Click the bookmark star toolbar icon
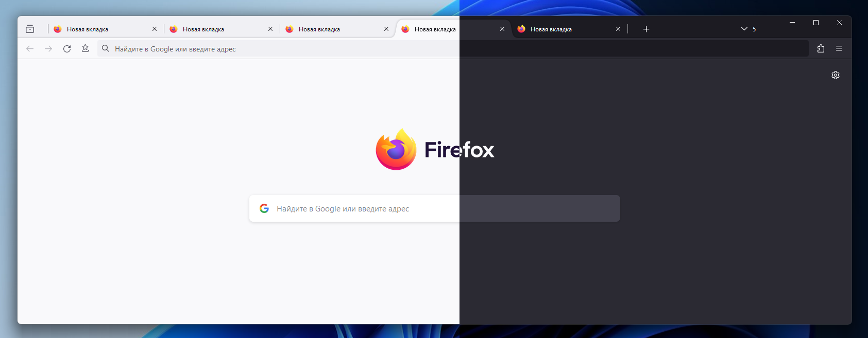The height and width of the screenshot is (338, 868). pyautogui.click(x=86, y=48)
